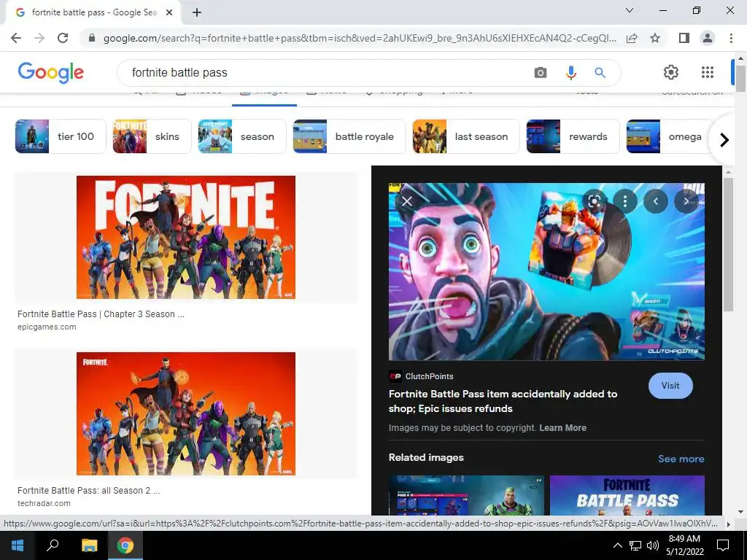See more related images
Image resolution: width=747 pixels, height=560 pixels.
[681, 459]
